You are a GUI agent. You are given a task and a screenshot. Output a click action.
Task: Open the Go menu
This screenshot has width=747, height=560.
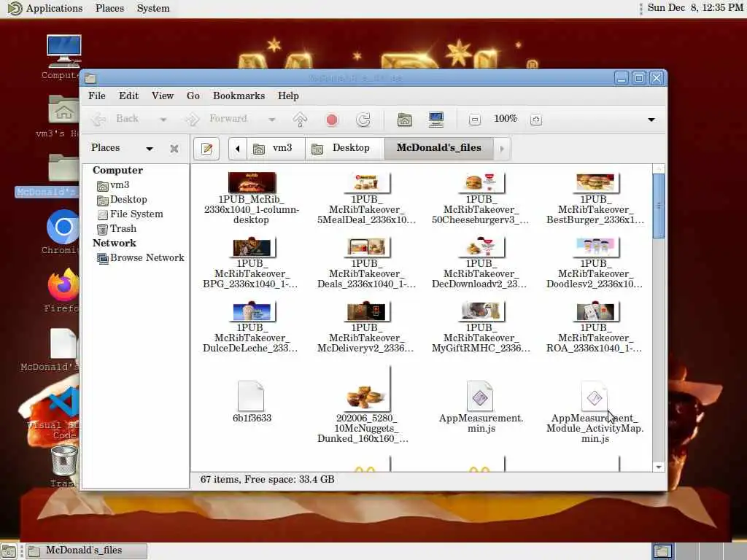pos(193,96)
